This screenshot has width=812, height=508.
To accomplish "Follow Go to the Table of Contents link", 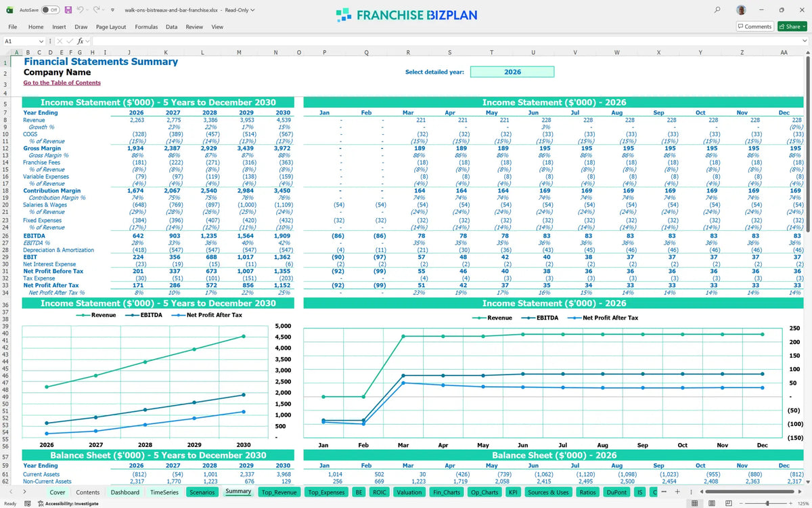I will (62, 83).
